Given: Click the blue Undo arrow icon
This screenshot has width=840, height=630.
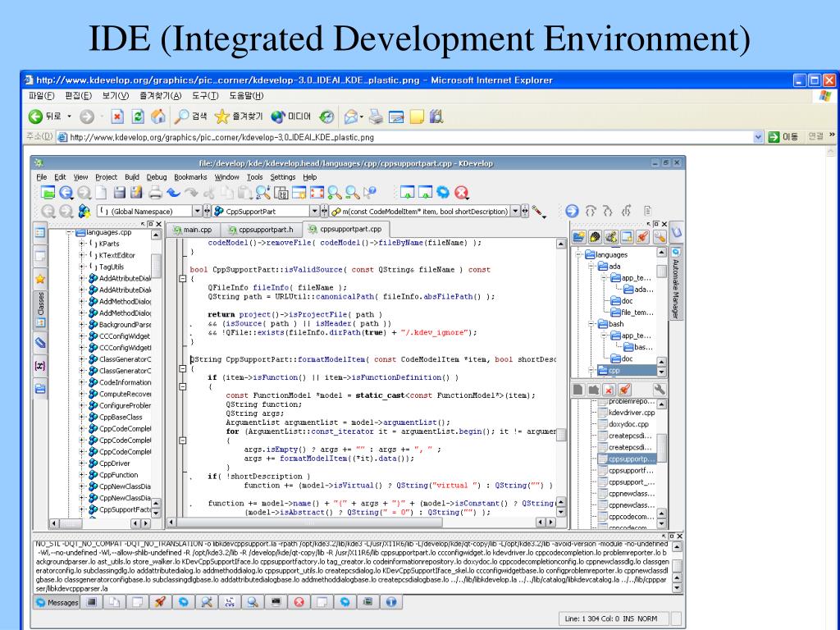Looking at the screenshot, I should (173, 194).
